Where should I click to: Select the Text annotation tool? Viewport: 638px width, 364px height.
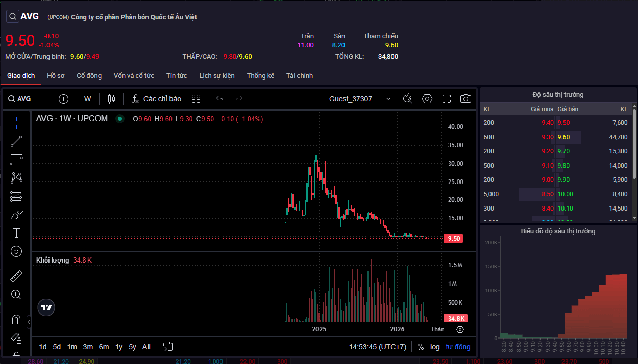[x=16, y=233]
